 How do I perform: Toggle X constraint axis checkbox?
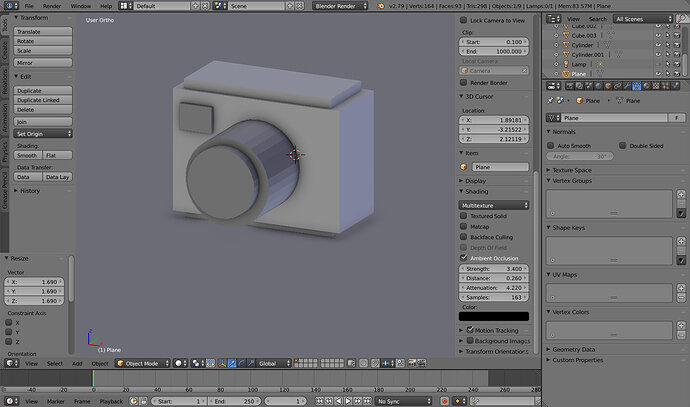pyautogui.click(x=8, y=322)
